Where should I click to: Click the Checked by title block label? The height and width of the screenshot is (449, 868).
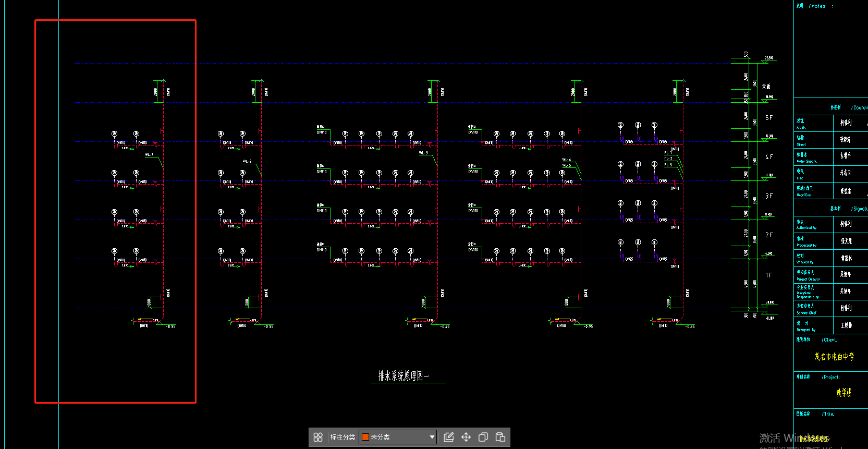click(805, 262)
